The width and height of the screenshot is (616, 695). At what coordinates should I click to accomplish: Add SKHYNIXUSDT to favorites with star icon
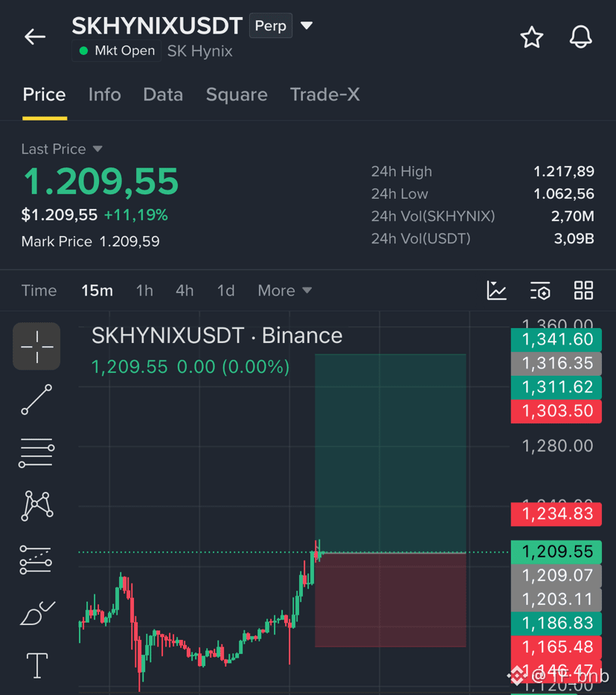[x=531, y=36]
